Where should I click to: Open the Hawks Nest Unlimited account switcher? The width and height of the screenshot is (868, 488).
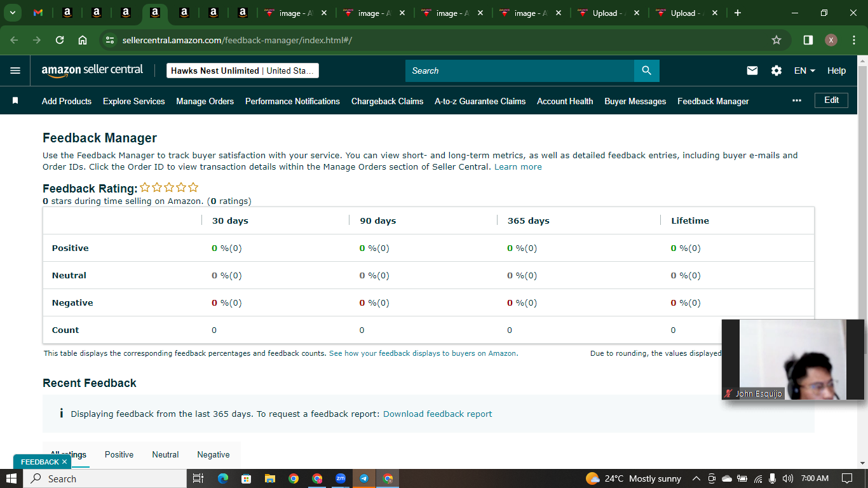(x=243, y=71)
